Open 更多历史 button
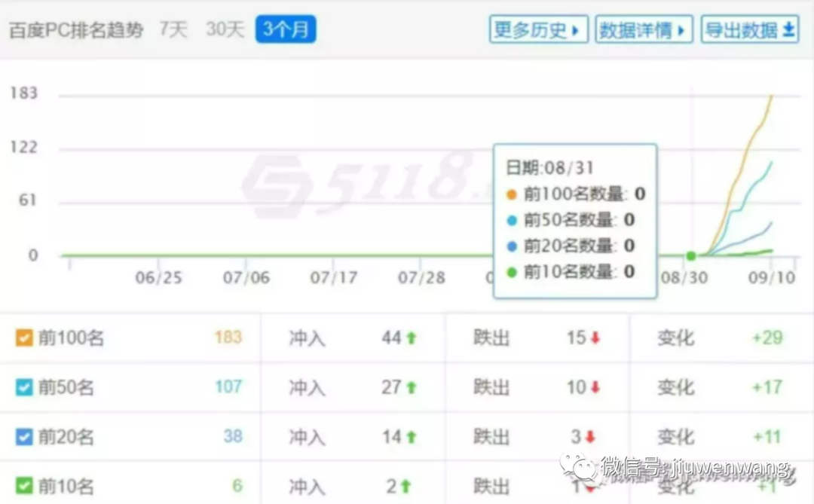 click(538, 29)
